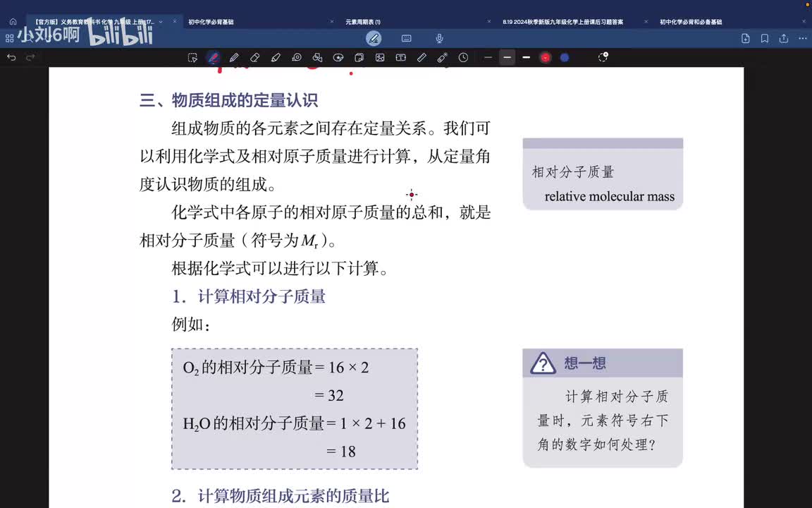Screen dimensions: 812x508
Task: Select the highlighter tool
Action: (x=276, y=58)
